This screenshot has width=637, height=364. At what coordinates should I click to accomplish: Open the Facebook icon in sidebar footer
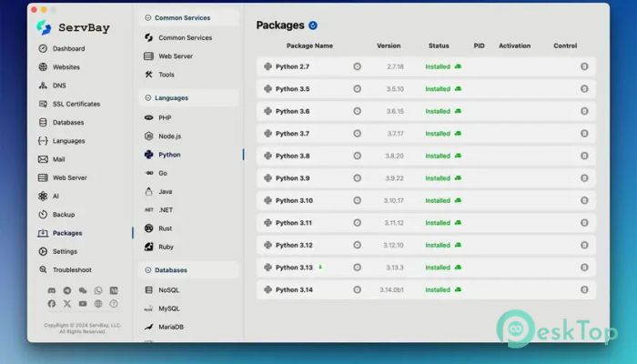(x=52, y=303)
